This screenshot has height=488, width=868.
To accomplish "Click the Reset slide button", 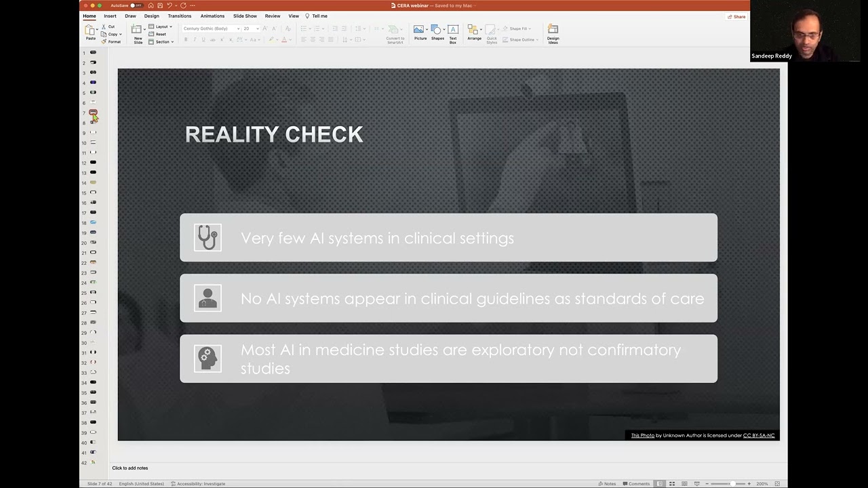I will pyautogui.click(x=157, y=34).
